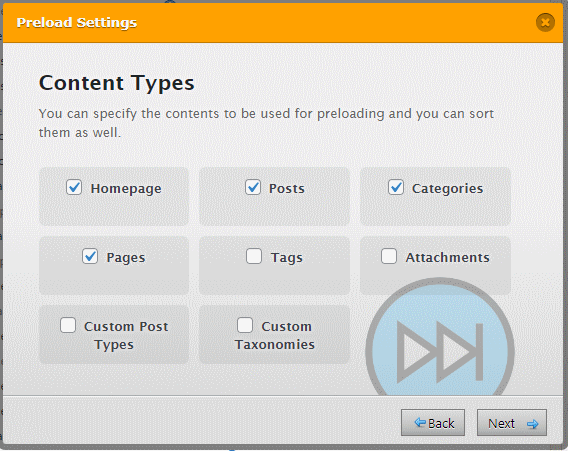Click the Content Types heading
The image size is (568, 451).
click(117, 83)
